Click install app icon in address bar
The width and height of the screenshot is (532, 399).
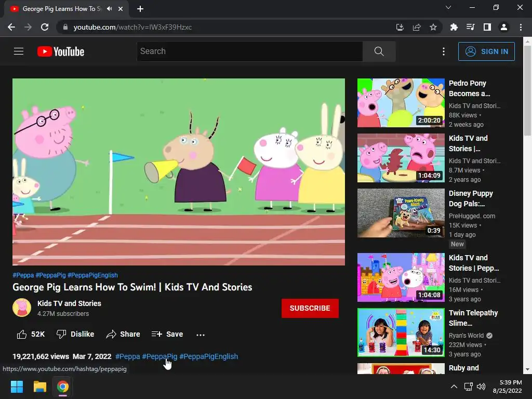400,27
